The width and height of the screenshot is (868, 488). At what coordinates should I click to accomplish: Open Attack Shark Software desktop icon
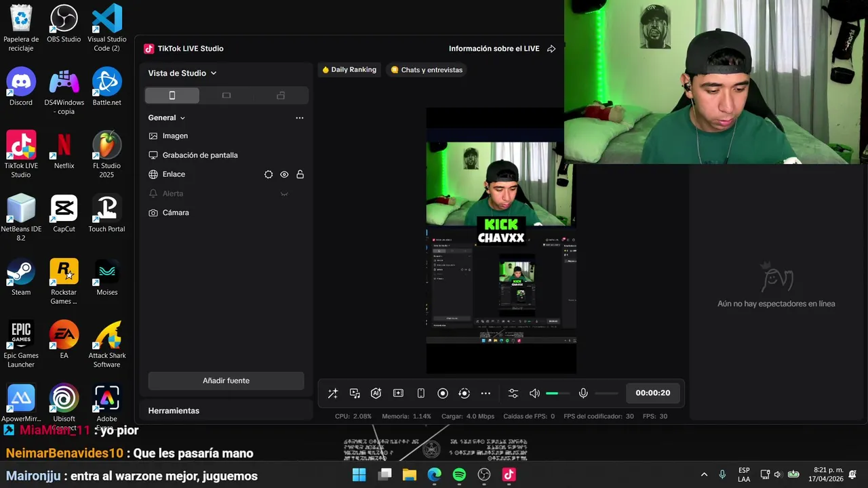(x=107, y=344)
